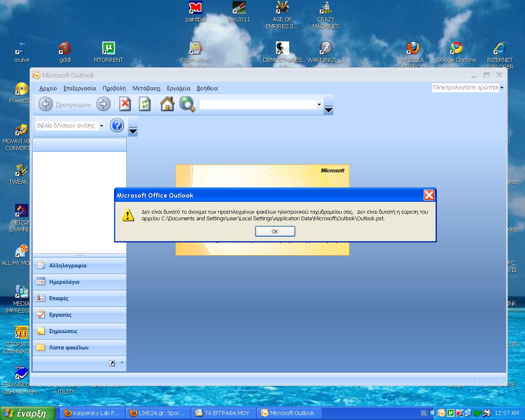Open the Εορτολόγιο desktop shortcut

click(x=195, y=53)
